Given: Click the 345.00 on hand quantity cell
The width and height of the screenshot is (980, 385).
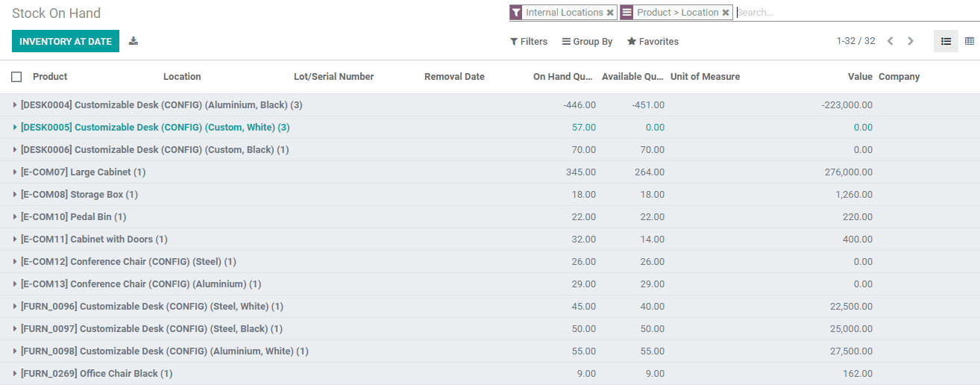Looking at the screenshot, I should pos(581,172).
